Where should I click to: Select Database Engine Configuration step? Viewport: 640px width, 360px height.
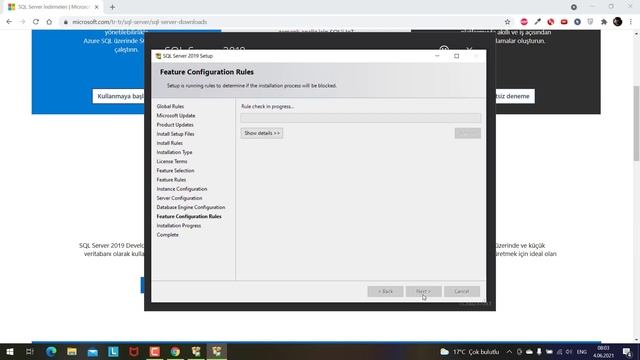[x=191, y=207]
